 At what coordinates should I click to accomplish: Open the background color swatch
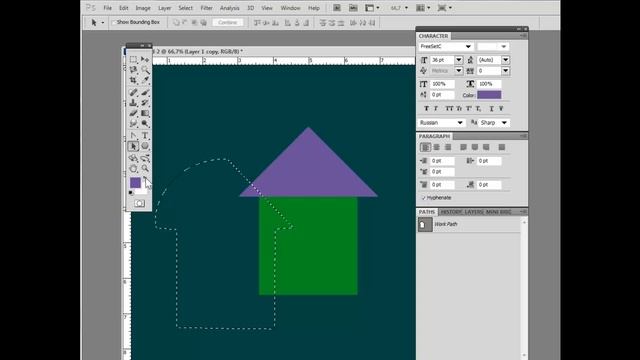tap(142, 191)
